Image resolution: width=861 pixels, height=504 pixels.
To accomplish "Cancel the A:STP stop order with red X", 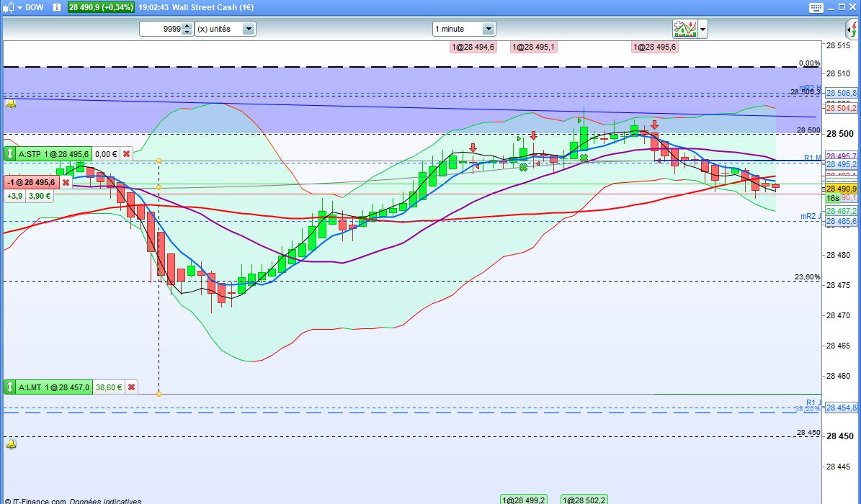I will pyautogui.click(x=126, y=154).
